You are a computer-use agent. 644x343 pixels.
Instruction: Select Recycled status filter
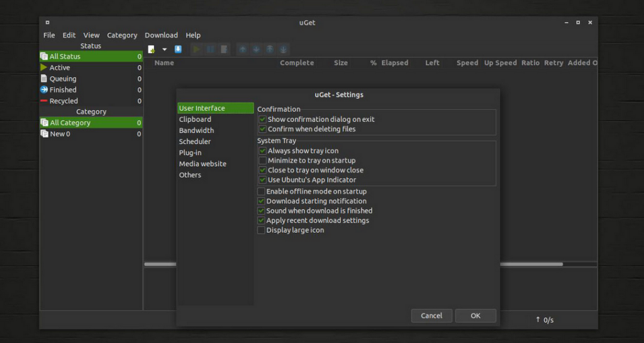pyautogui.click(x=91, y=101)
